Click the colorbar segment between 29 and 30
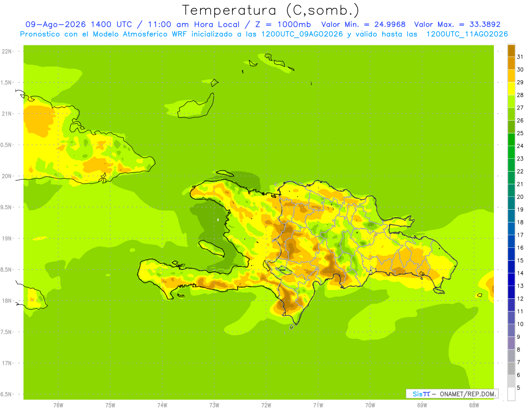The image size is (532, 411). coord(511,76)
